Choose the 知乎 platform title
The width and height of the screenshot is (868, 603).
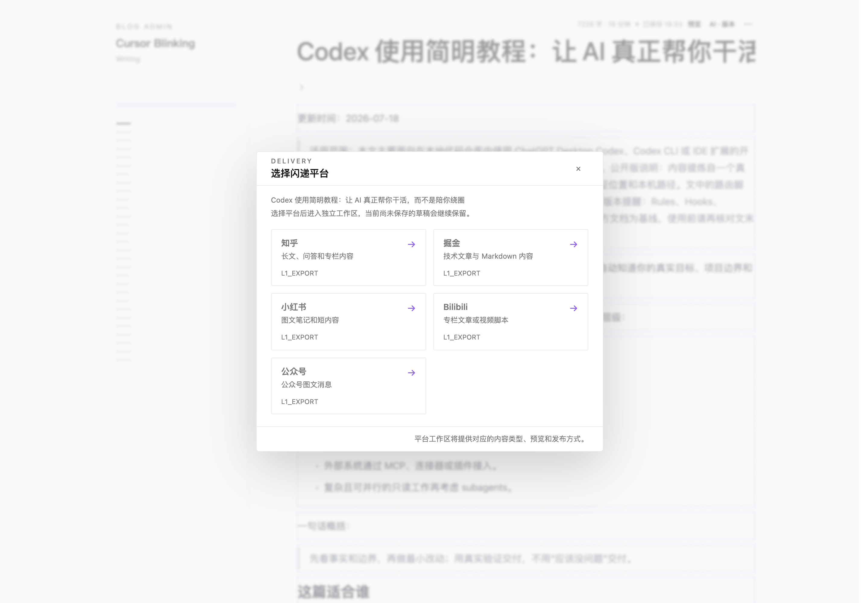(x=289, y=243)
